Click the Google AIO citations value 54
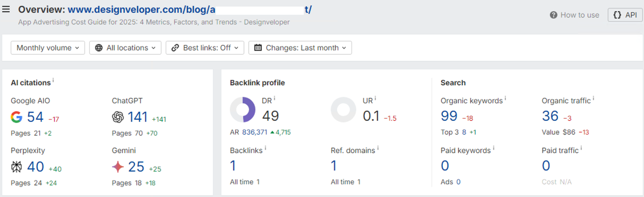Viewport: 644px width, 197px height. (35, 117)
